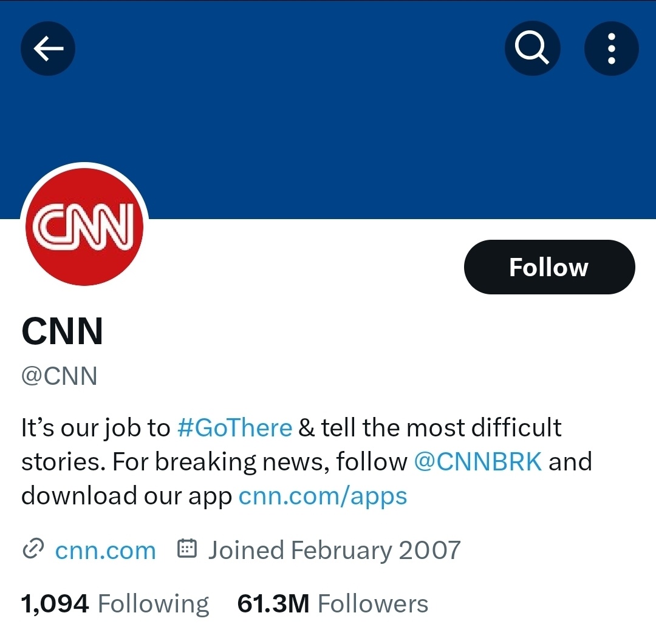Image resolution: width=656 pixels, height=644 pixels.
Task: Open the cnn.com website link
Action: coord(106,551)
